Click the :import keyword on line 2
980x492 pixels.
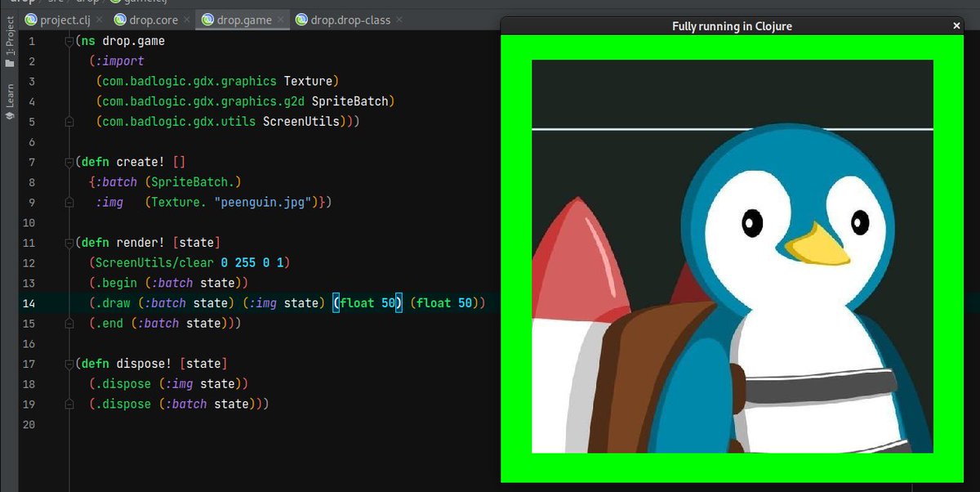(x=121, y=61)
